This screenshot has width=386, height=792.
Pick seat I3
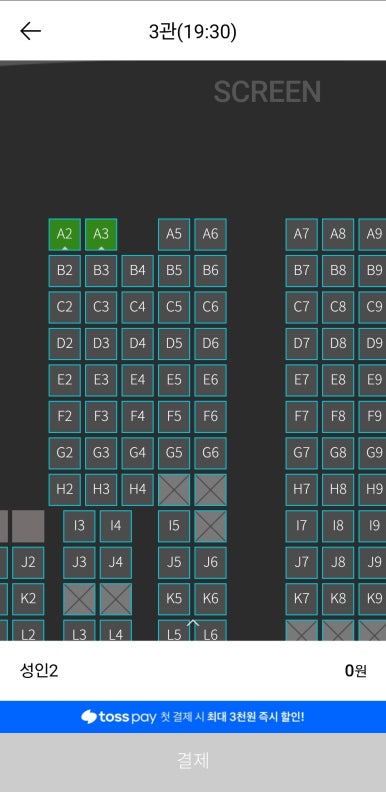pyautogui.click(x=79, y=526)
